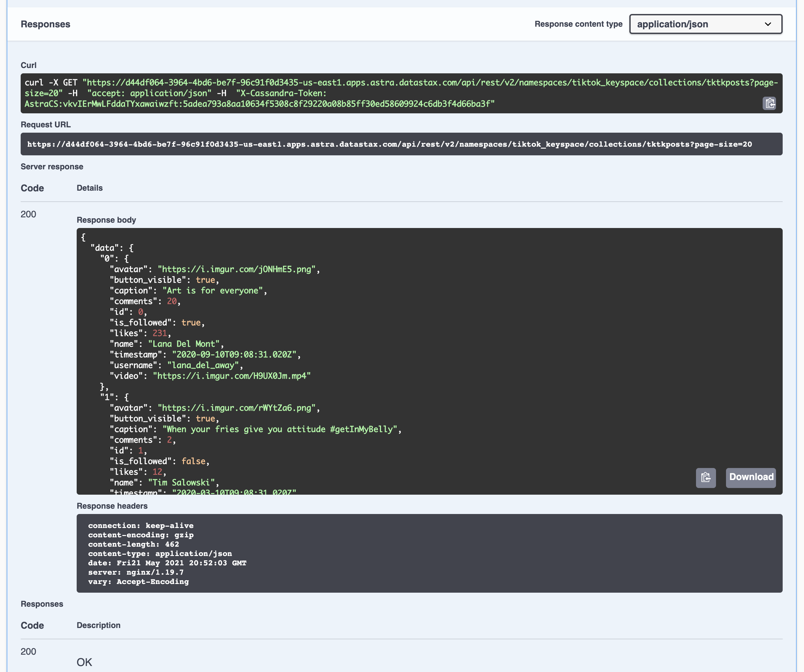The height and width of the screenshot is (672, 804).
Task: Click the "lana_del_away" username value
Action: click(x=203, y=365)
